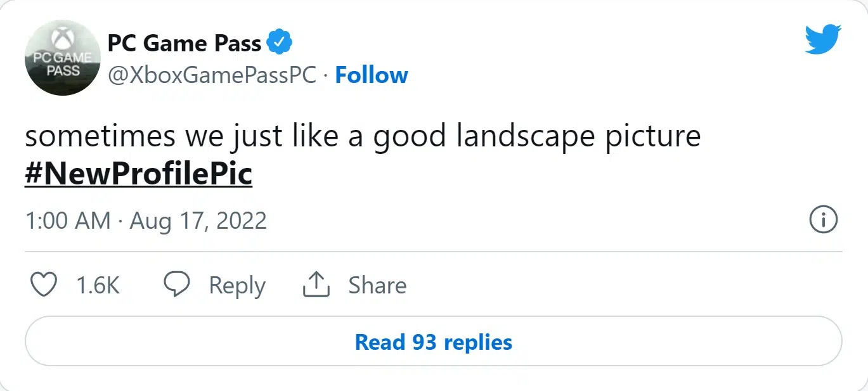
Task: Click the Twitter bird logo
Action: 822,39
